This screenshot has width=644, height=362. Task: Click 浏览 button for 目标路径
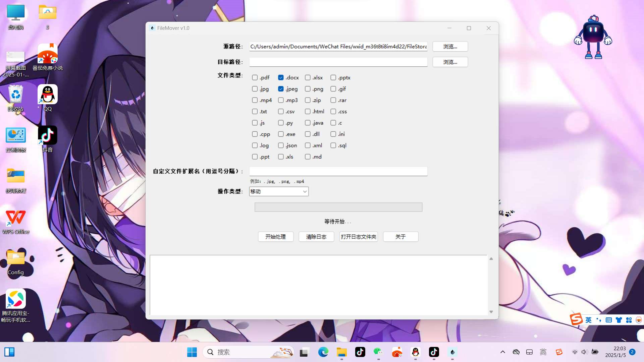[x=450, y=62]
